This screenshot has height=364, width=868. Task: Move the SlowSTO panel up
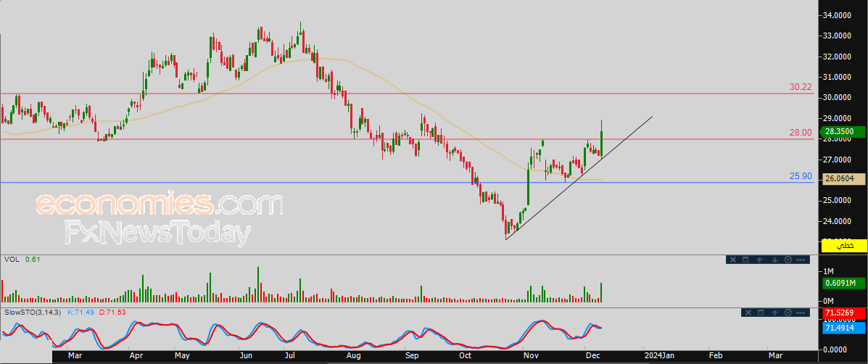[x=774, y=313]
